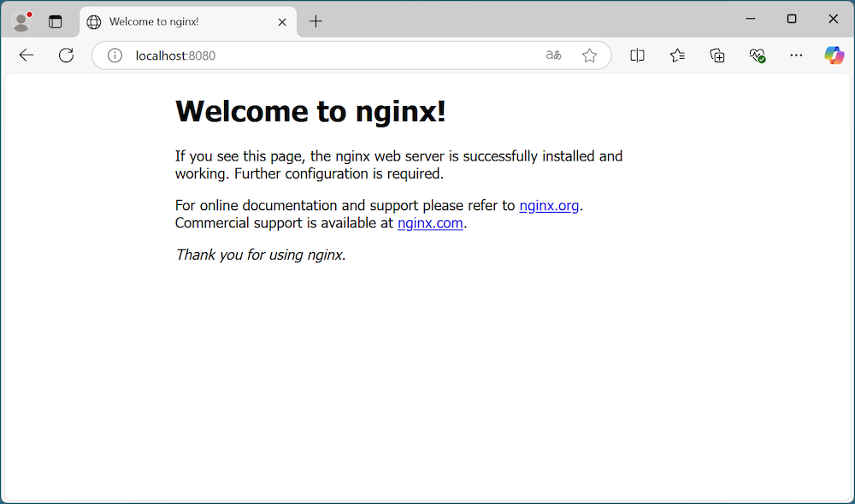Viewport: 855px width, 504px height.
Task: Follow the nginx.com link
Action: point(430,223)
